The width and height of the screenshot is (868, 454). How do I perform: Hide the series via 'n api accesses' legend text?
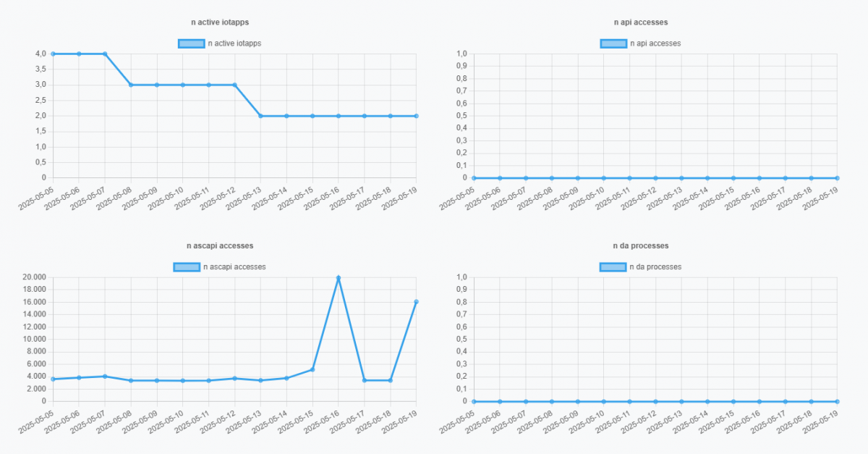[655, 43]
